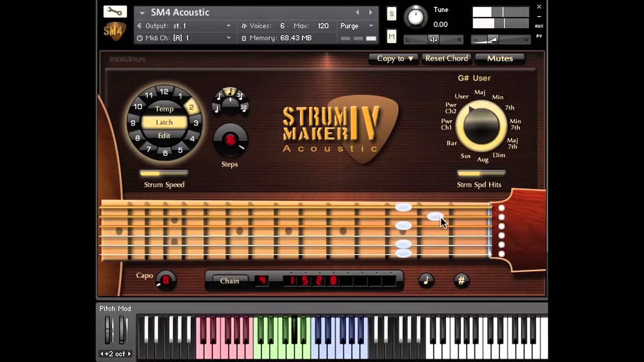Toggle the S solo button
The height and width of the screenshot is (362, 644).
[x=391, y=14]
